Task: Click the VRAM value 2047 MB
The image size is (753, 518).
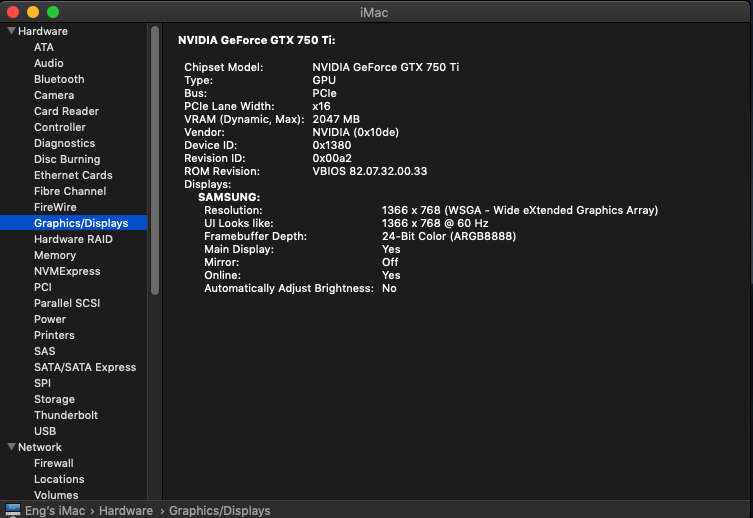Action: (x=336, y=119)
